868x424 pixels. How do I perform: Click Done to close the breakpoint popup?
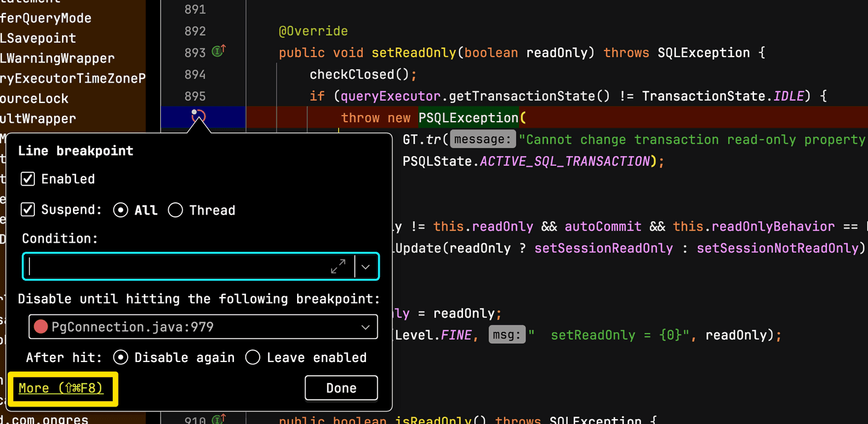coord(341,388)
